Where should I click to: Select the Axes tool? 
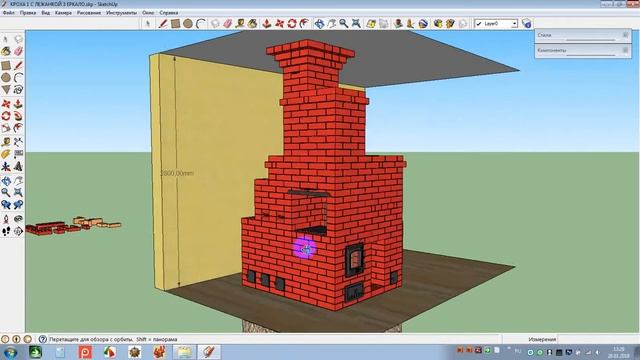coord(6,167)
